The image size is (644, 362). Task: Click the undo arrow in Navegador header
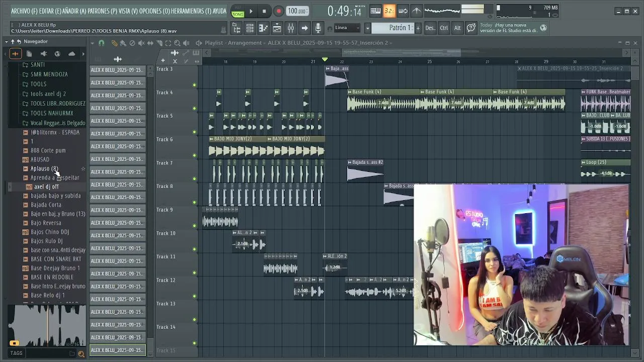pos(19,41)
